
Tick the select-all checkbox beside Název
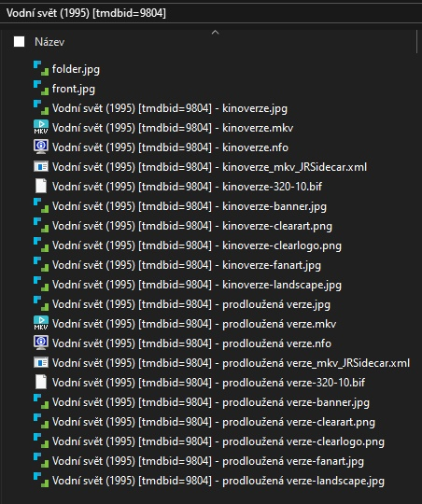pos(19,41)
